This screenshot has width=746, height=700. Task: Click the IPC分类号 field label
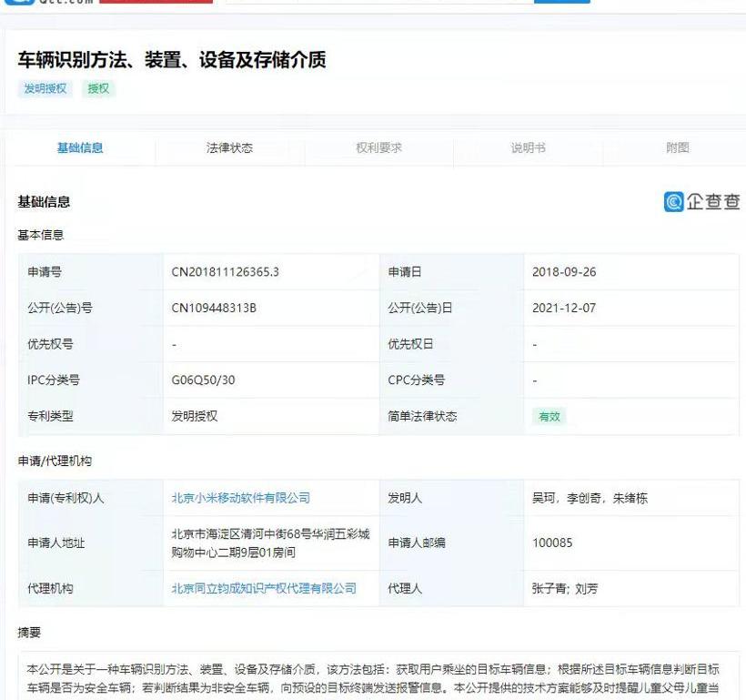tap(54, 380)
